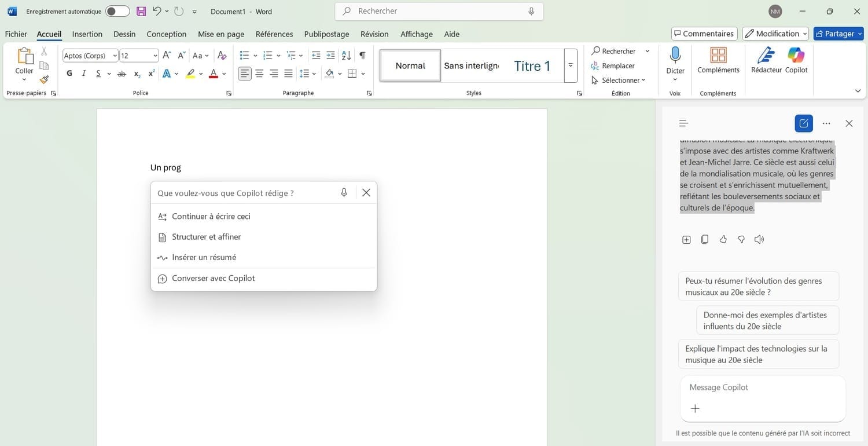Toggle Enregistrement automatique switch
The width and height of the screenshot is (868, 446).
point(117,12)
